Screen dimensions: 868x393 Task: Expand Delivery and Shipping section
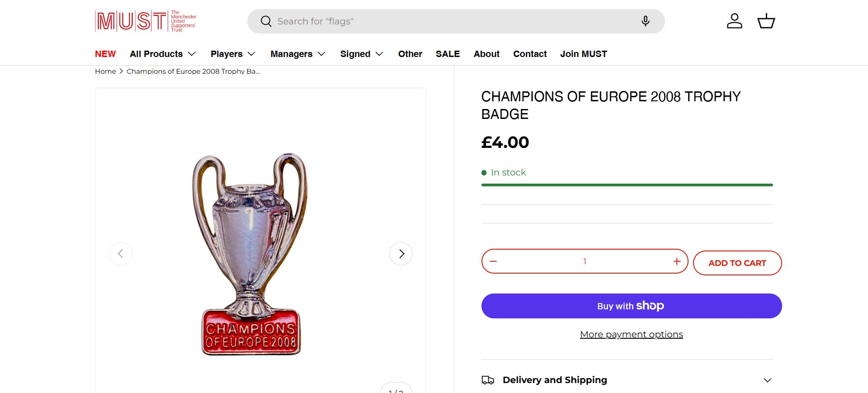click(627, 380)
